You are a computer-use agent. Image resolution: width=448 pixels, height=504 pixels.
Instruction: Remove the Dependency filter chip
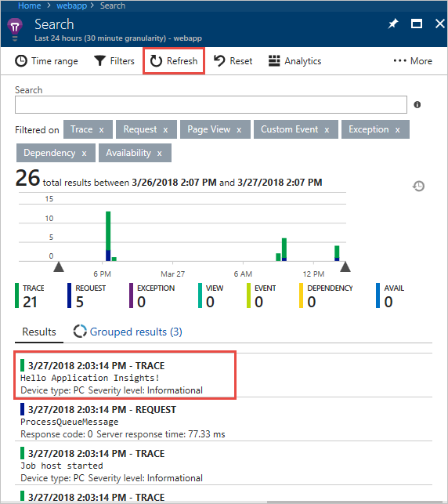click(x=84, y=154)
